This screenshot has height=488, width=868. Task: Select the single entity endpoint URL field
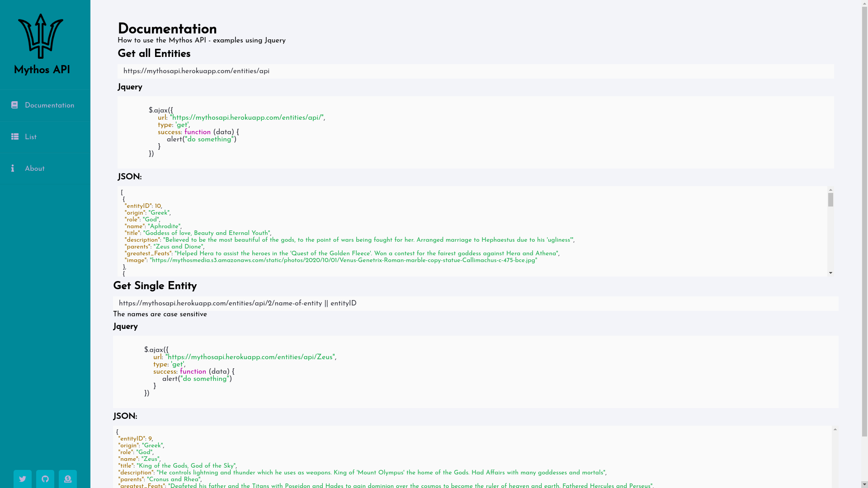476,304
